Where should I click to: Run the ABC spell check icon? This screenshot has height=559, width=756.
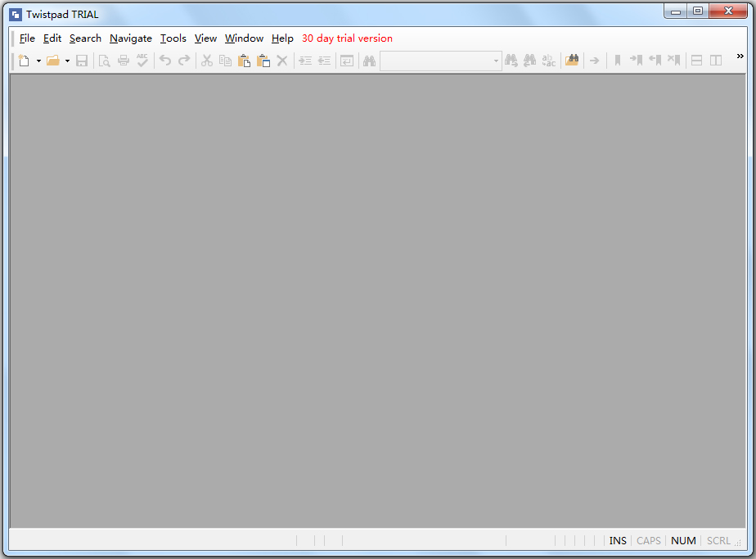142,61
